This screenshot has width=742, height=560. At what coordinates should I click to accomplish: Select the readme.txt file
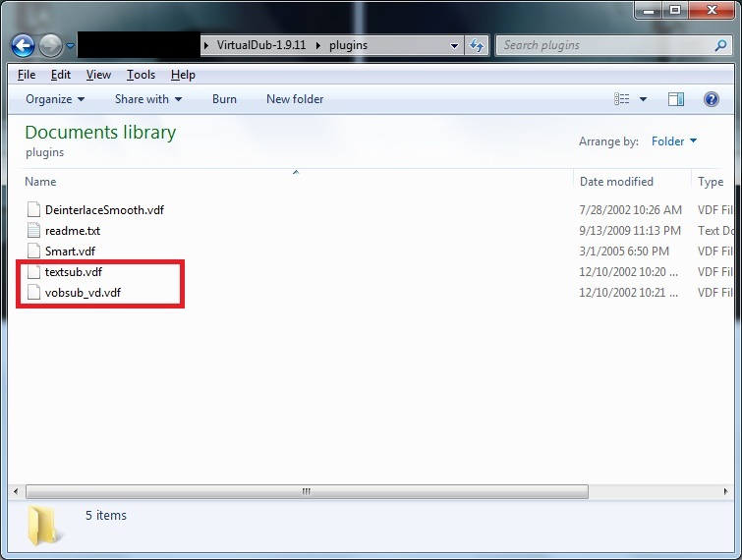tap(73, 231)
